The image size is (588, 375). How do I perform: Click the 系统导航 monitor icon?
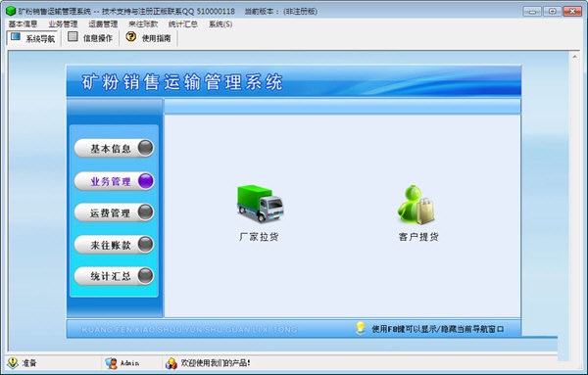(16, 36)
